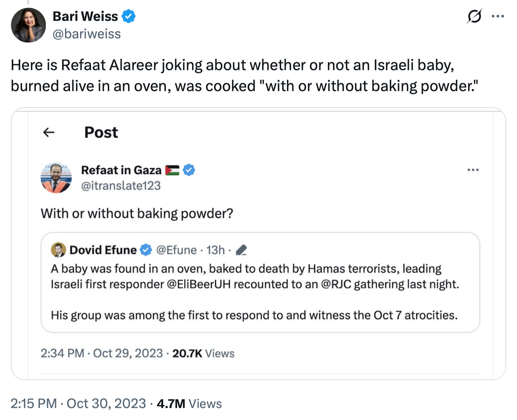Viewport: 517px width, 420px height.
Task: Open the Refaat in Gaza post's three-dot menu
Action: point(473,170)
